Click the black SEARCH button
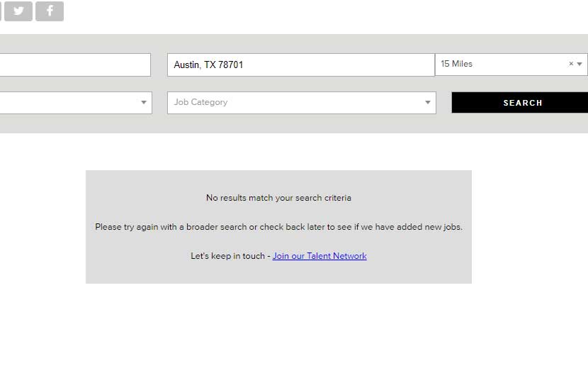This screenshot has width=588, height=378. point(520,102)
